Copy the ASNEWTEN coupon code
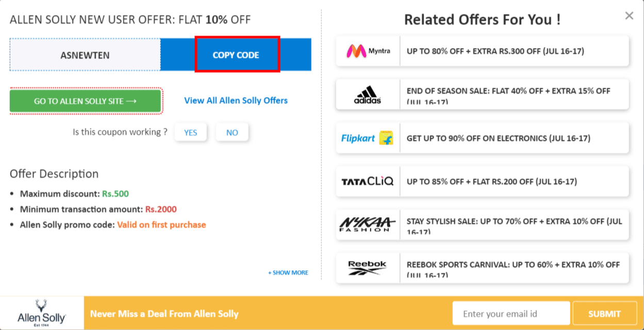Image resolution: width=644 pixels, height=330 pixels. tap(237, 54)
